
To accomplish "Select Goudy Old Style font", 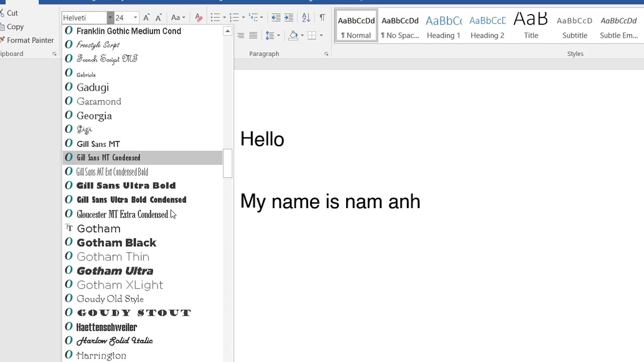I will point(142,299).
